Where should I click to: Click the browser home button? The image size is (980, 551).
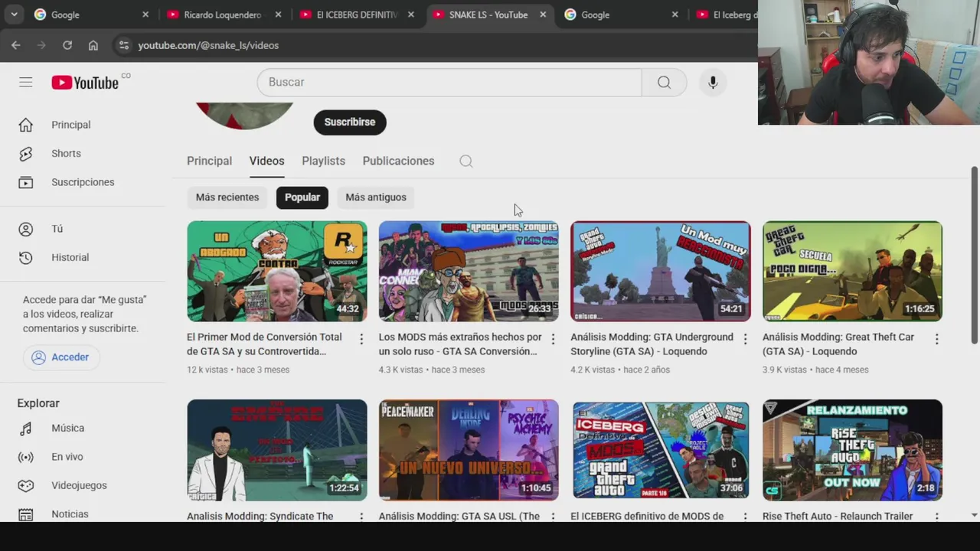[x=93, y=45]
